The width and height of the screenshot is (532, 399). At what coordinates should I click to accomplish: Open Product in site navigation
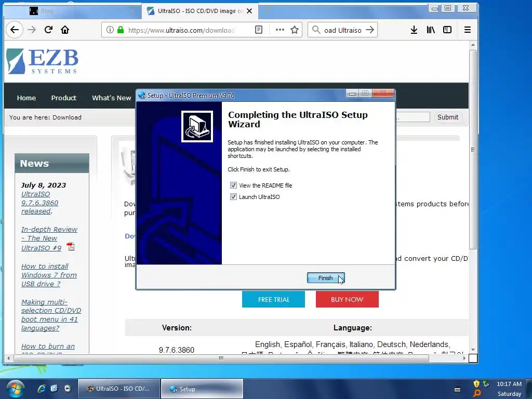[64, 98]
